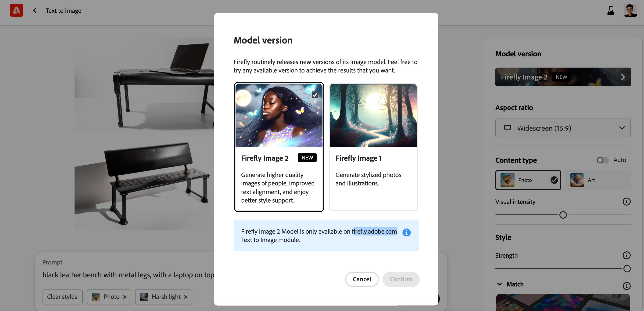
Task: Collapse the Match section chevron
Action: [x=499, y=284]
